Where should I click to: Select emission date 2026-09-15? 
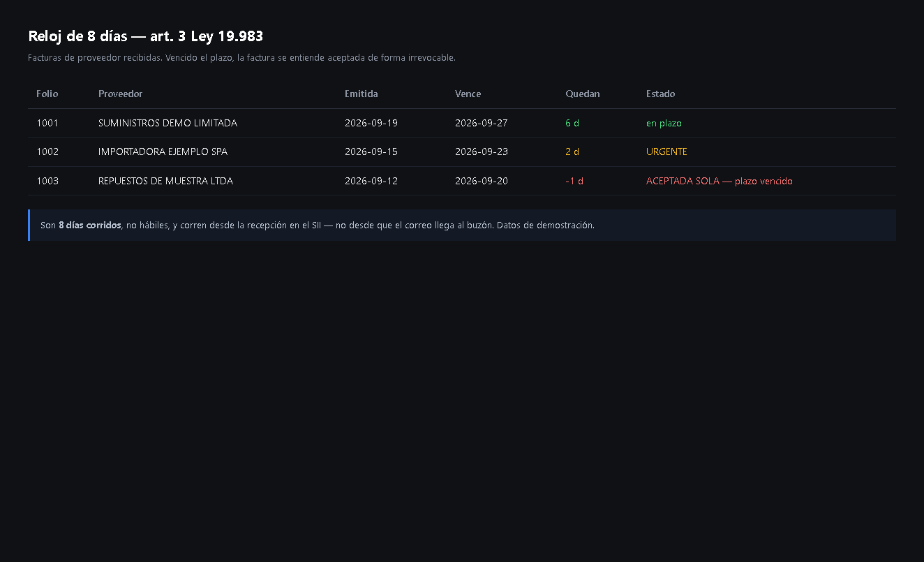[x=371, y=151]
